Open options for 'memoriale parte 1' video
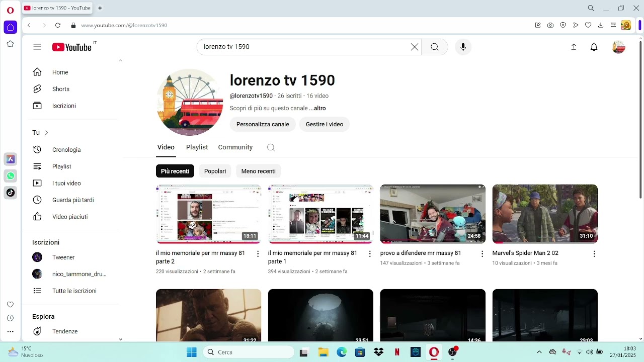 click(370, 254)
